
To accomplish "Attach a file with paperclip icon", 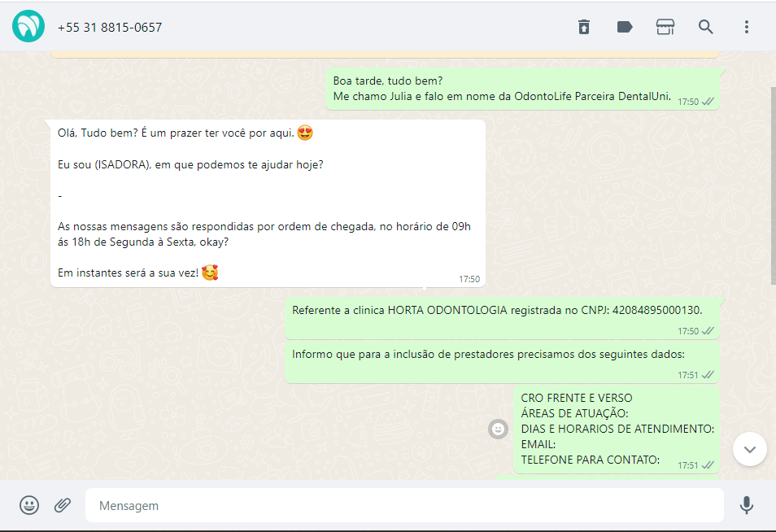I will pos(63,505).
